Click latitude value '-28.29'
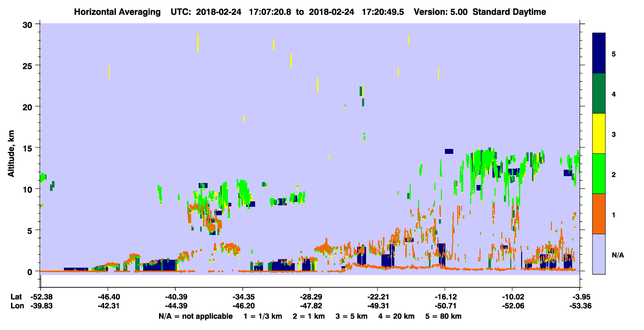The image size is (644, 330). click(x=310, y=297)
